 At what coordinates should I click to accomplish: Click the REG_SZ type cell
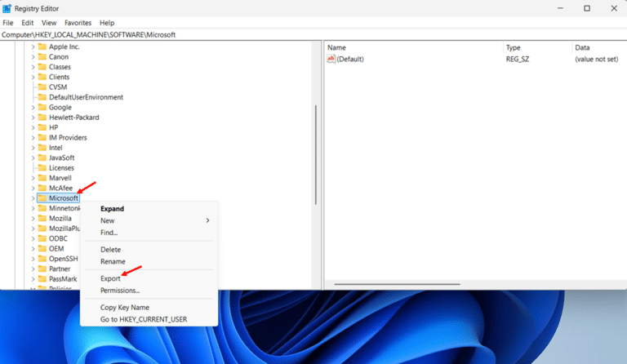pos(518,59)
